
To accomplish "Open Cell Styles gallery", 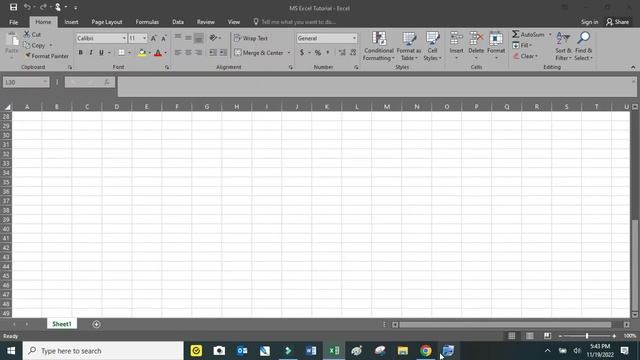I will (432, 46).
